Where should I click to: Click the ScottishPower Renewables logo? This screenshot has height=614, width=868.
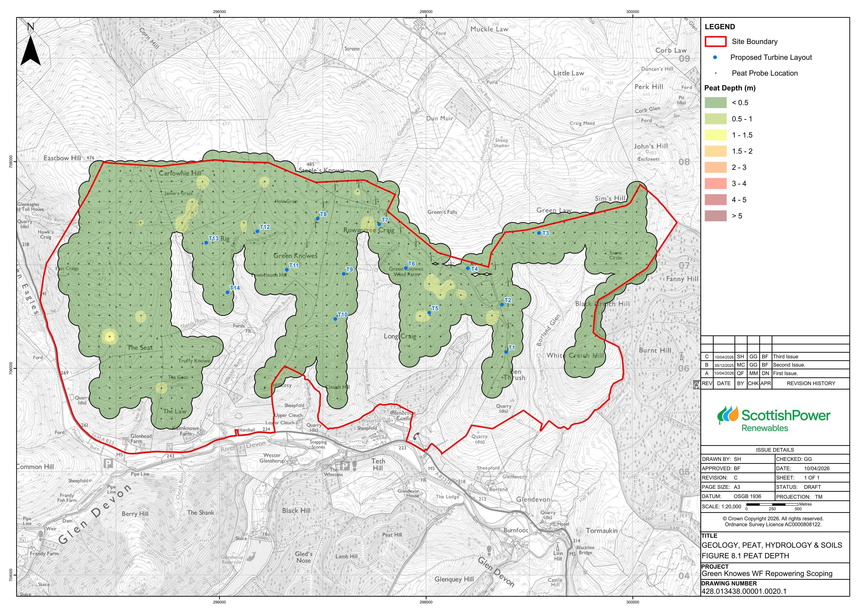click(773, 419)
